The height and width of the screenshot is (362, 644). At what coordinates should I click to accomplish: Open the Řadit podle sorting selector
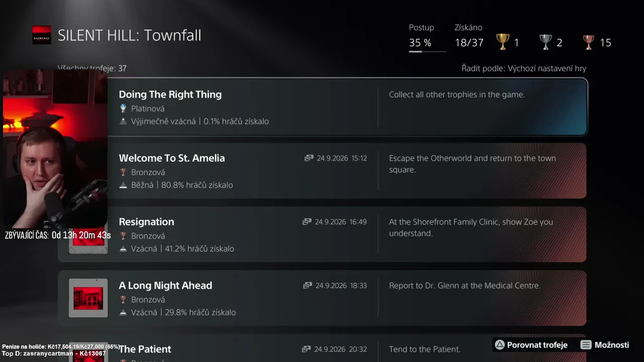pos(524,68)
